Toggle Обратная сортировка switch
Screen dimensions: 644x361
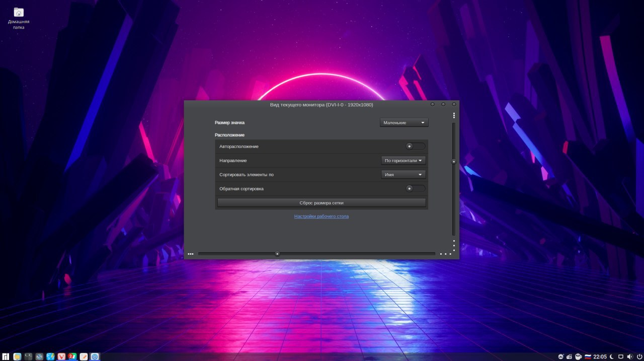tap(416, 188)
